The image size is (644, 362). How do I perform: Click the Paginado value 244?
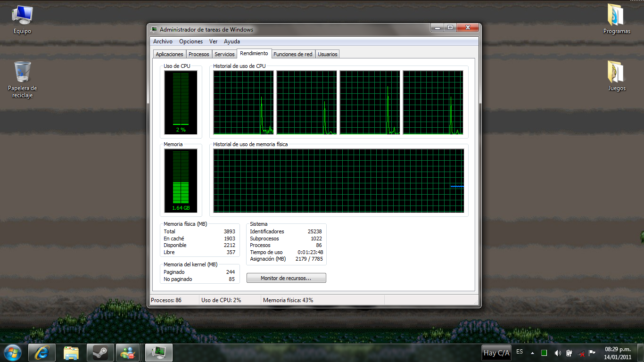tap(231, 272)
